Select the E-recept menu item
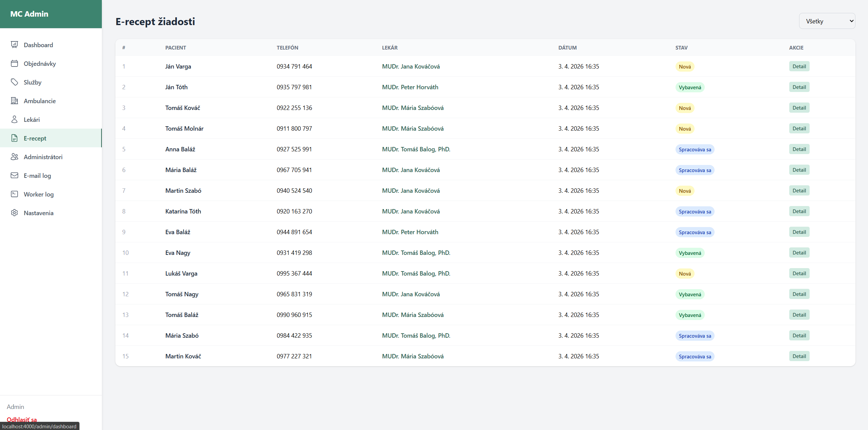 [35, 138]
